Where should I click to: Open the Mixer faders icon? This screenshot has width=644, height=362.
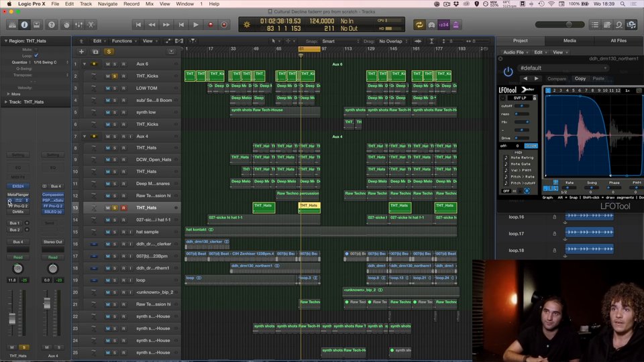78,25
